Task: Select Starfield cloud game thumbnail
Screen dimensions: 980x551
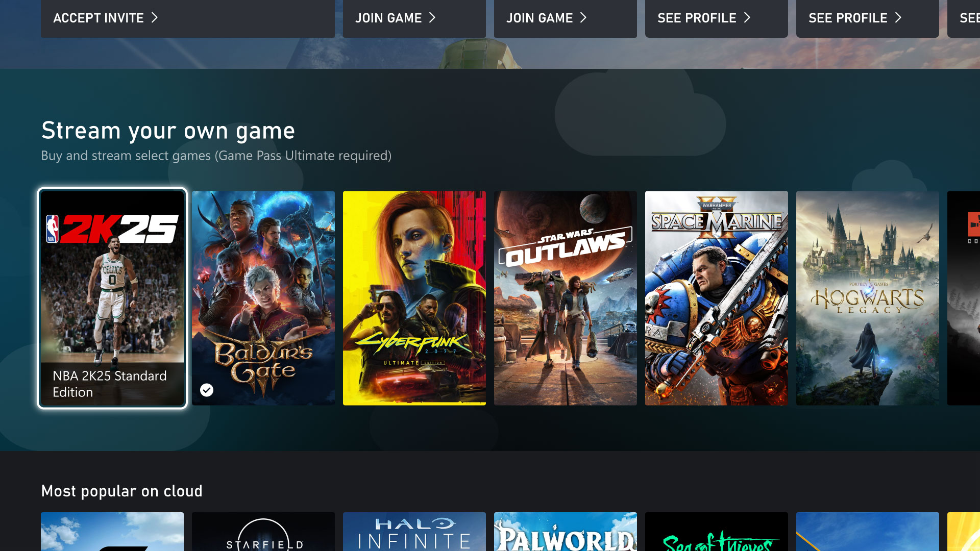Action: point(263,532)
